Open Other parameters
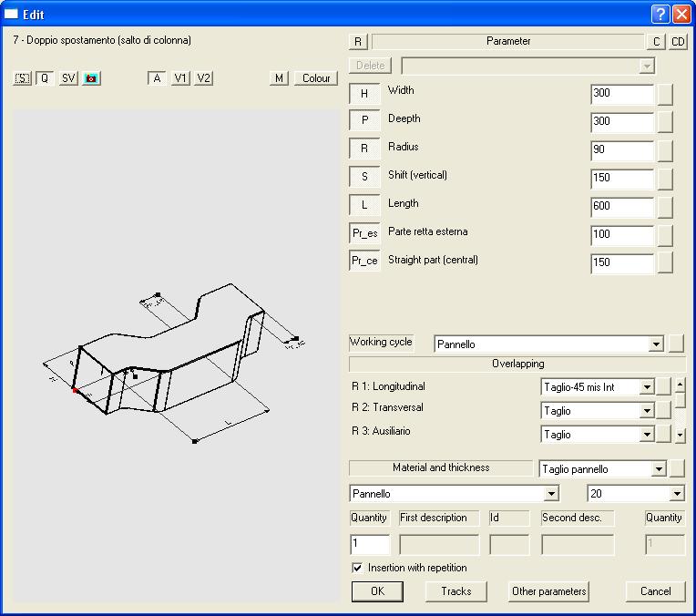Screen dimensions: 696x616 click(x=548, y=591)
